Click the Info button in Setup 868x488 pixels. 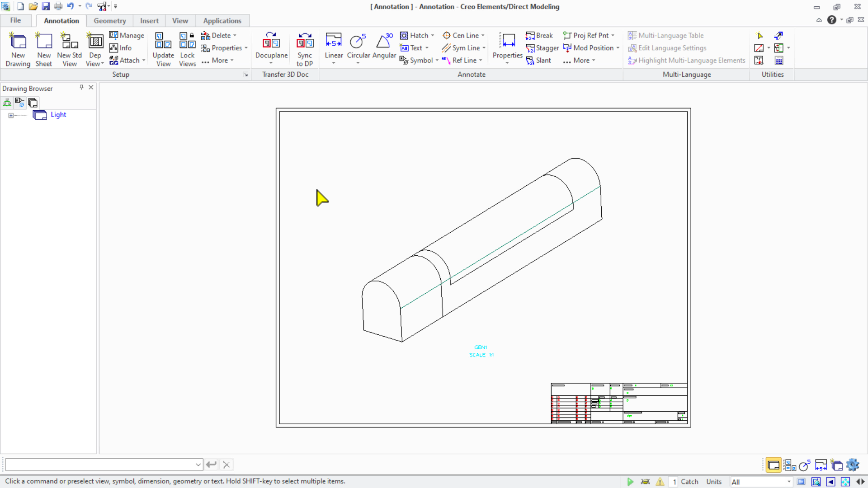(x=120, y=48)
